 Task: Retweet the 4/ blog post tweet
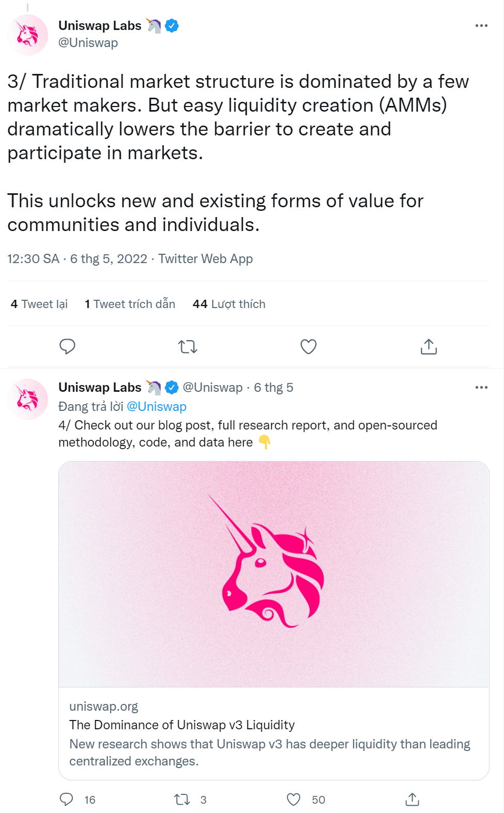point(182,800)
